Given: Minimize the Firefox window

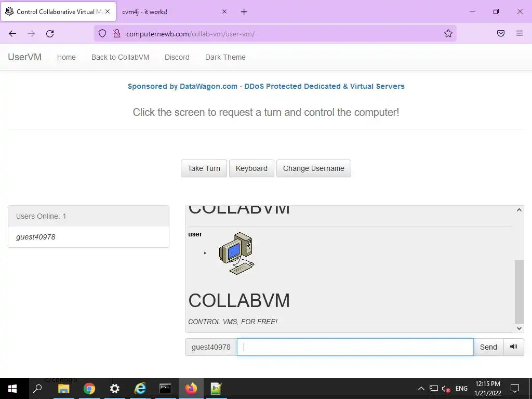Looking at the screenshot, I should (x=472, y=11).
